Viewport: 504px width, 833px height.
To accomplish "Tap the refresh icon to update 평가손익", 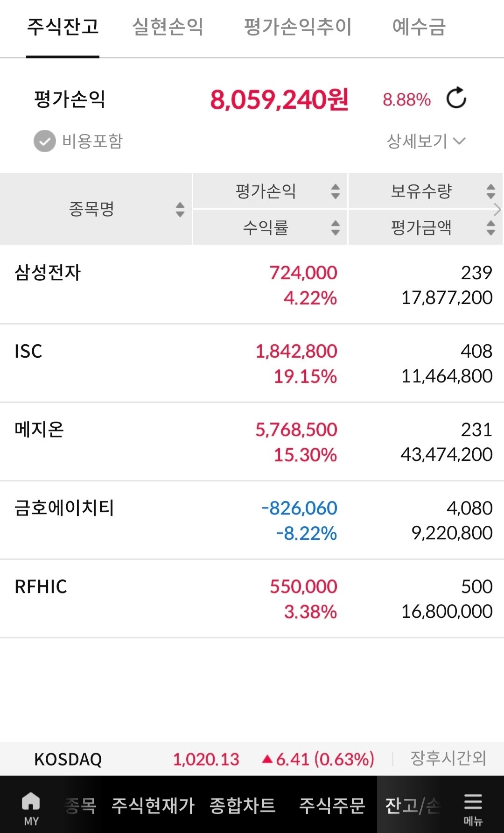I will [457, 99].
